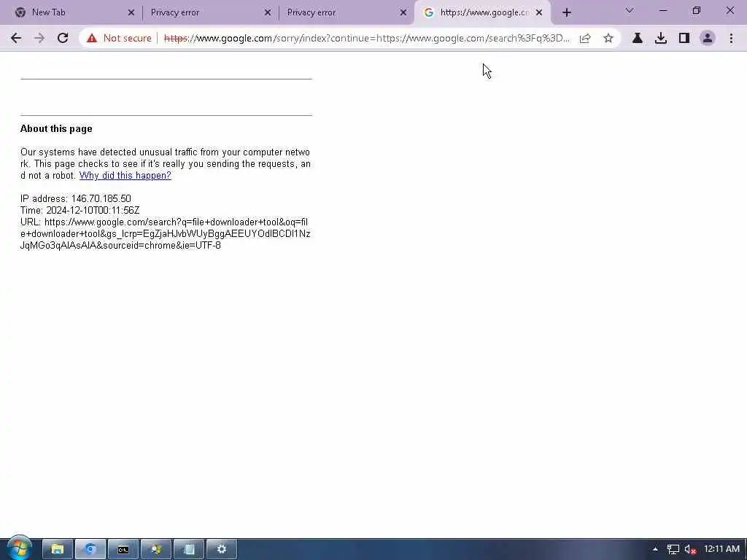This screenshot has width=747, height=560.
Task: Show downloads tray icon
Action: pos(661,38)
